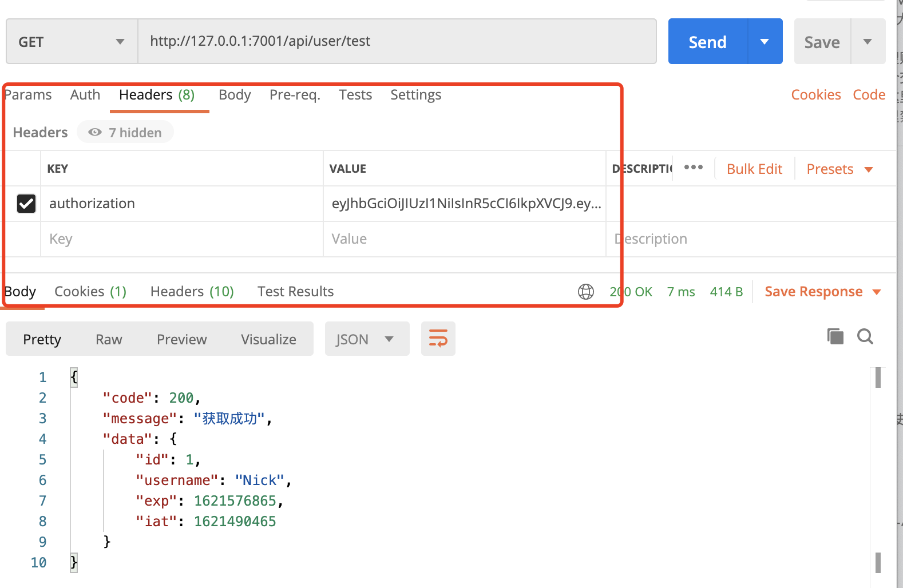This screenshot has width=903, height=588.
Task: Click the "exp": 1621576865 line
Action: [x=209, y=501]
